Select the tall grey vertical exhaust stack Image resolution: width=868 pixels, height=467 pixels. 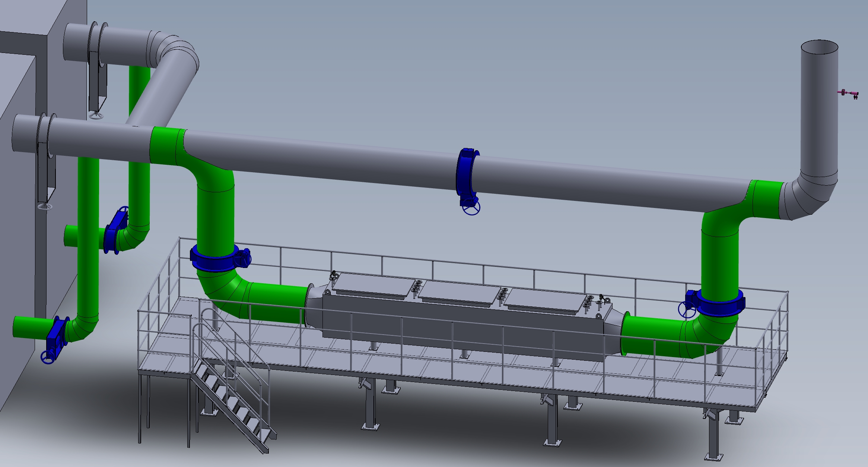[819, 108]
